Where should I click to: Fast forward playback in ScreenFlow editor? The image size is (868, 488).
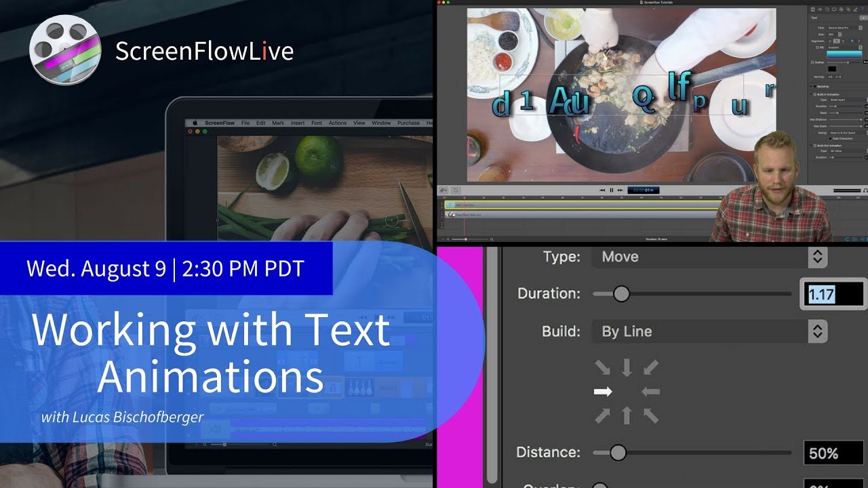point(620,190)
